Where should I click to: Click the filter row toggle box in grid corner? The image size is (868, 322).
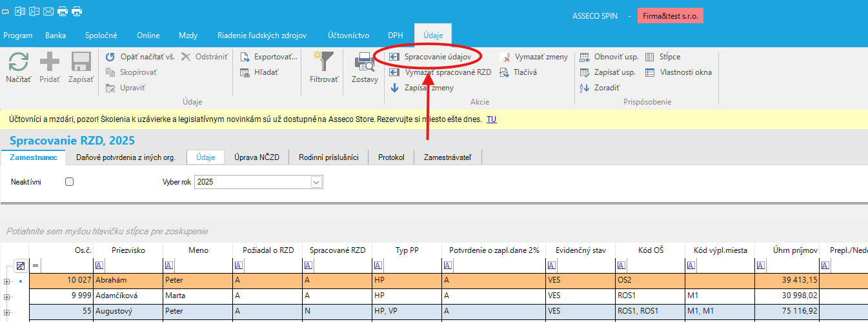pos(21,265)
